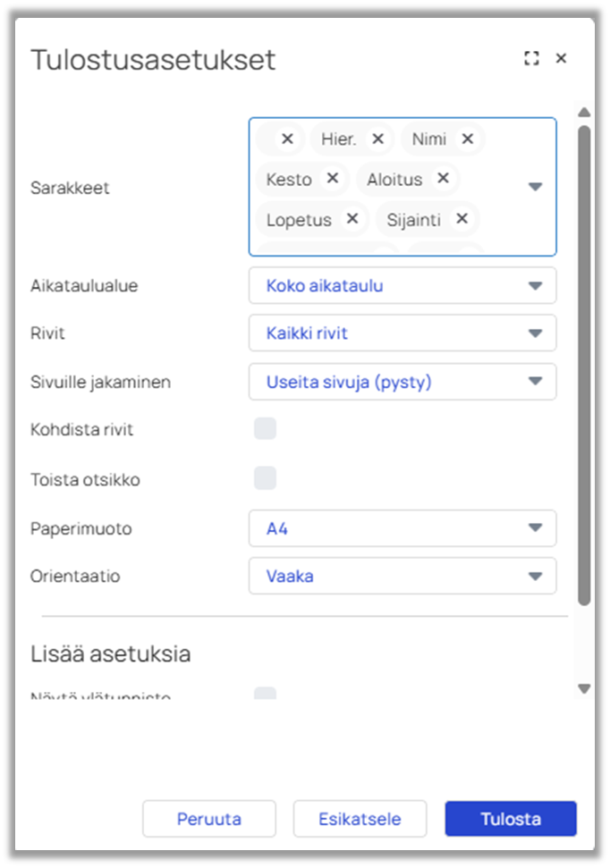
Task: Open the Orientaatio dropdown showing Vaaka
Action: click(x=402, y=576)
